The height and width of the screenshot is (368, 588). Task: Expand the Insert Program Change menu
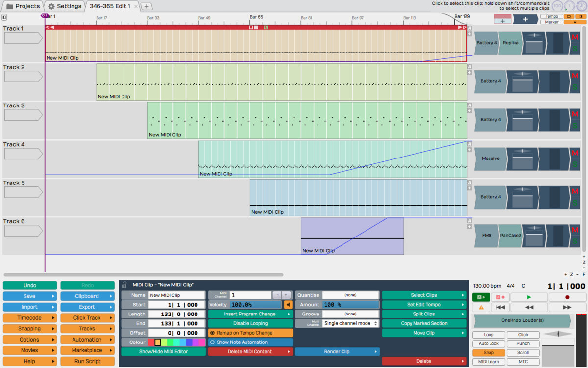(250, 314)
